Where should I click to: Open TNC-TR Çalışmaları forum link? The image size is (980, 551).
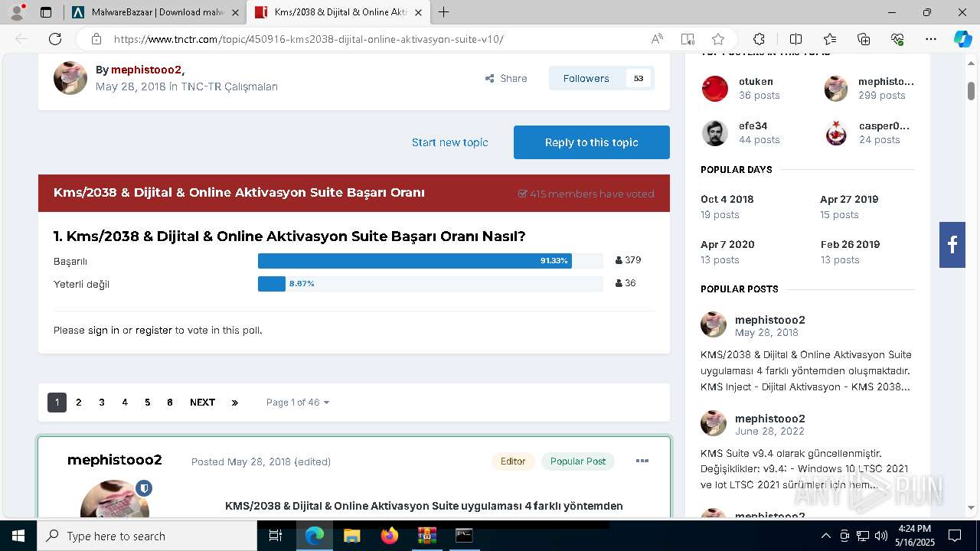click(229, 86)
